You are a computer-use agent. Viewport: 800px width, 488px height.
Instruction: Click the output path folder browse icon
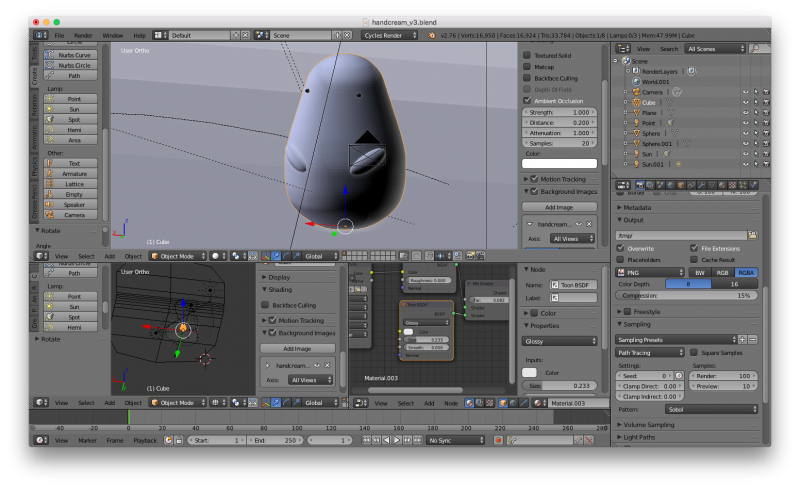[753, 235]
